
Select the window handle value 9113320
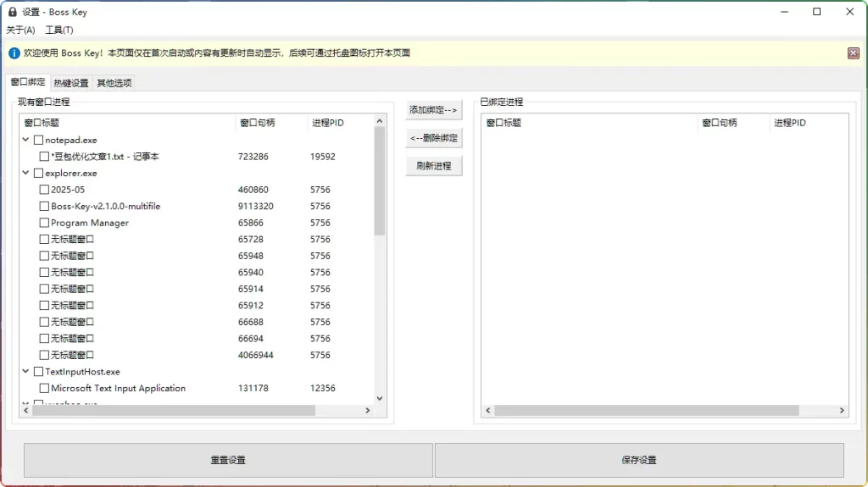[x=256, y=207]
